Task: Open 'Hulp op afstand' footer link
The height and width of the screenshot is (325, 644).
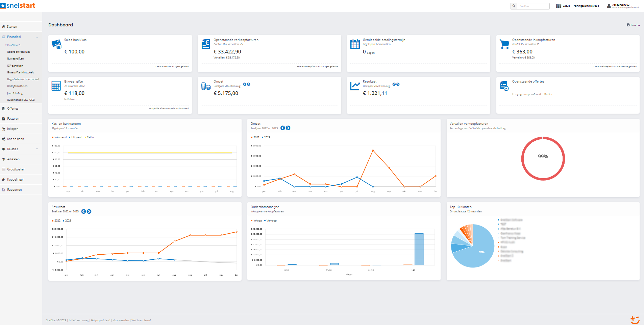Action: [x=101, y=320]
